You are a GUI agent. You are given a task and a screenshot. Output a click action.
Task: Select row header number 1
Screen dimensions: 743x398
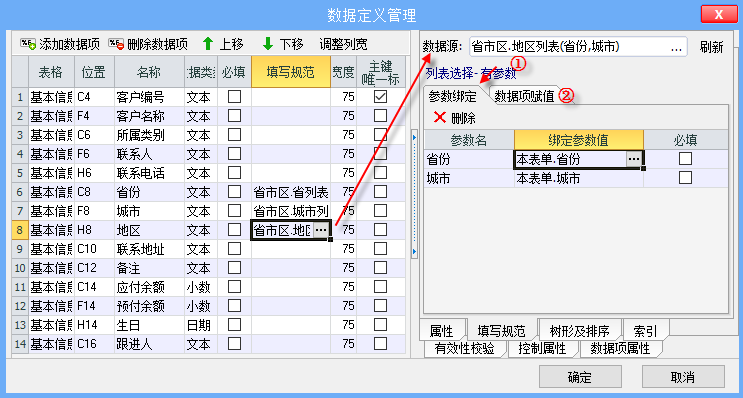(x=20, y=97)
